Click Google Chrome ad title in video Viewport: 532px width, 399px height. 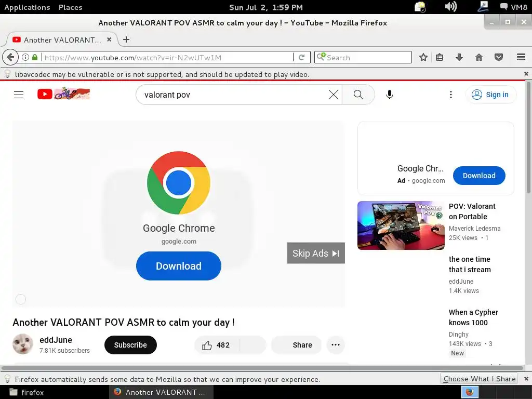179,228
